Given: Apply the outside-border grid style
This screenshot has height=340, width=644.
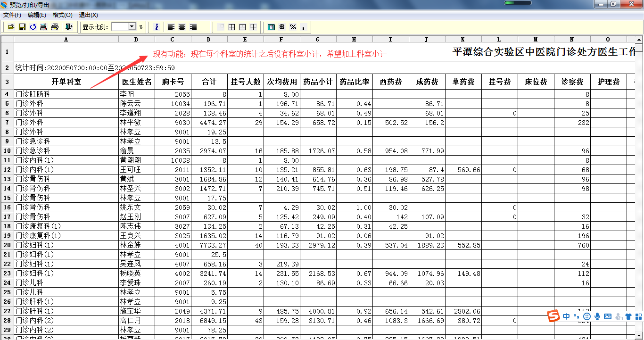Looking at the screenshot, I should point(242,27).
